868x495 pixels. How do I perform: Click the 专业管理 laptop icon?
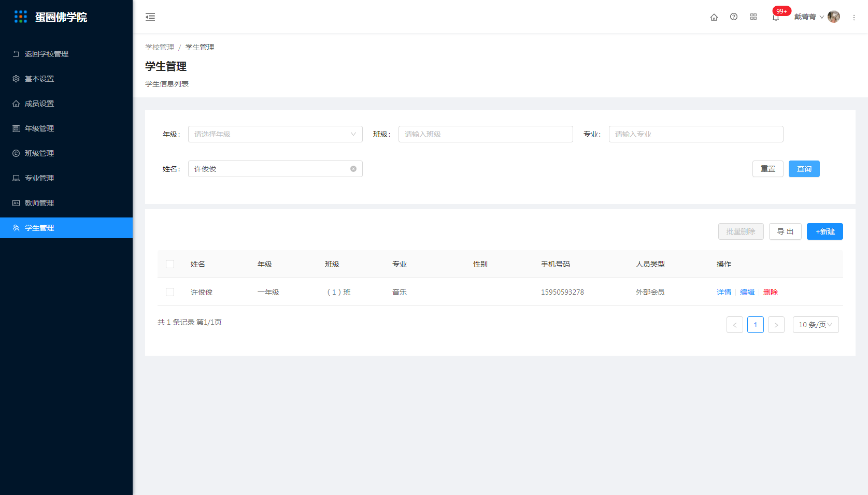click(x=16, y=178)
